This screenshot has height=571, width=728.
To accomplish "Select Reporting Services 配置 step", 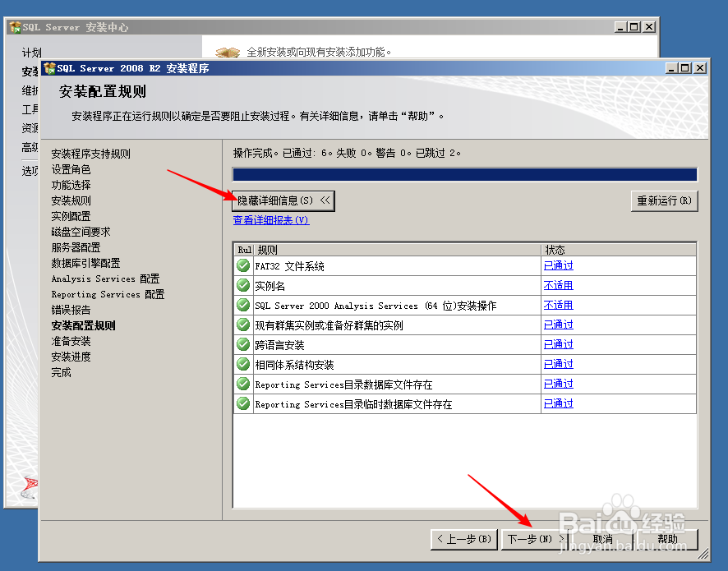I will point(108,294).
